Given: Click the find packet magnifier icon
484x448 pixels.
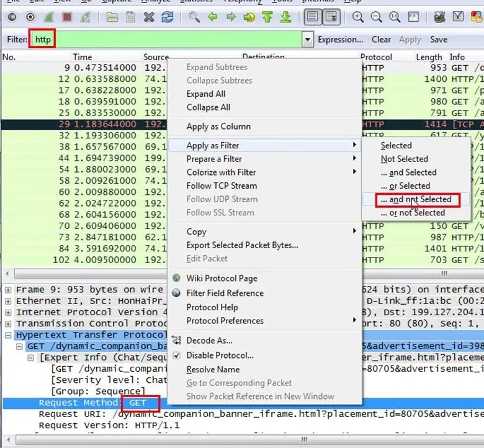Looking at the screenshot, I should 194,17.
